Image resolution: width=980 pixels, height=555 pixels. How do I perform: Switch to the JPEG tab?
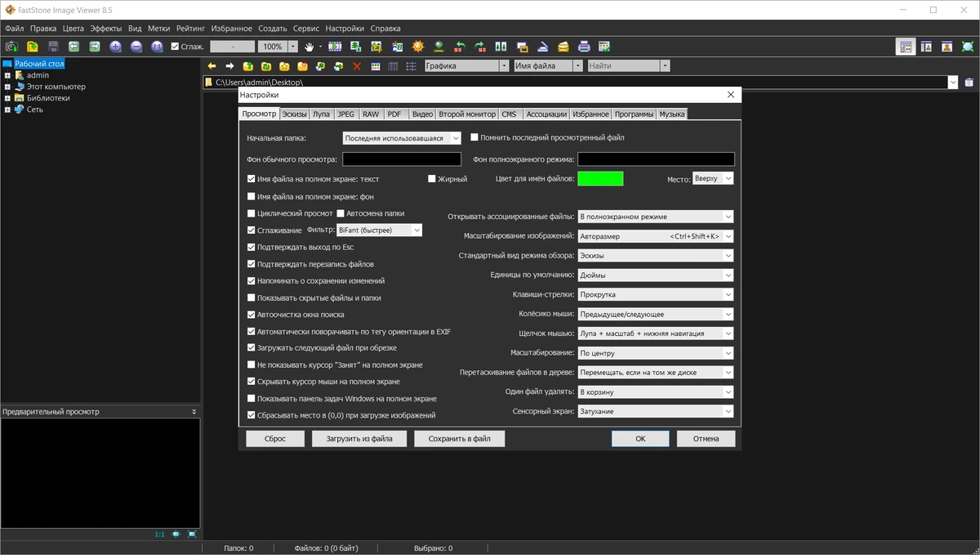click(x=346, y=114)
